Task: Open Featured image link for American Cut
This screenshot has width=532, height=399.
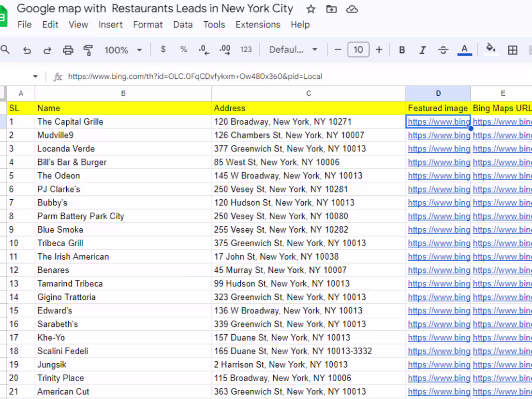Action: (439, 392)
